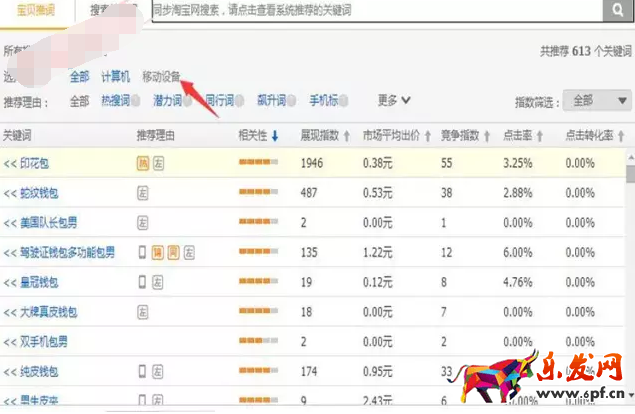Click the 3.25% click rate cell
635x414 pixels.
click(518, 163)
